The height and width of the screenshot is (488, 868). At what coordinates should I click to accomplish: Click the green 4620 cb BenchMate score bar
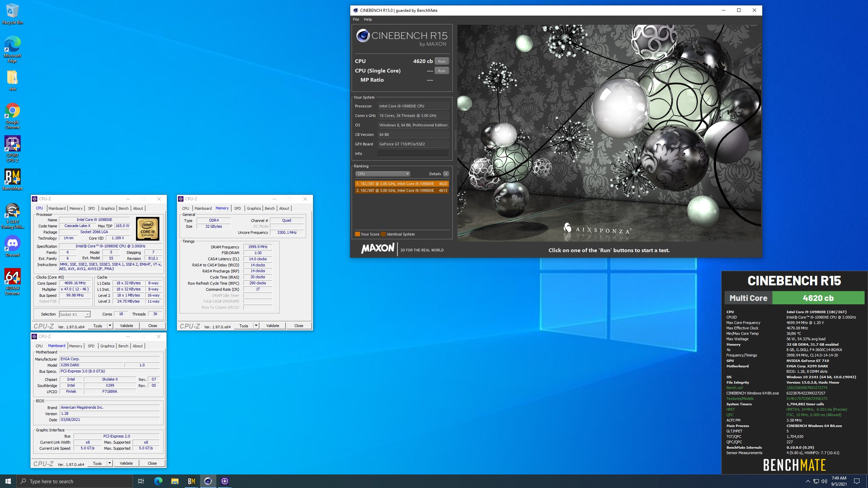pyautogui.click(x=818, y=298)
